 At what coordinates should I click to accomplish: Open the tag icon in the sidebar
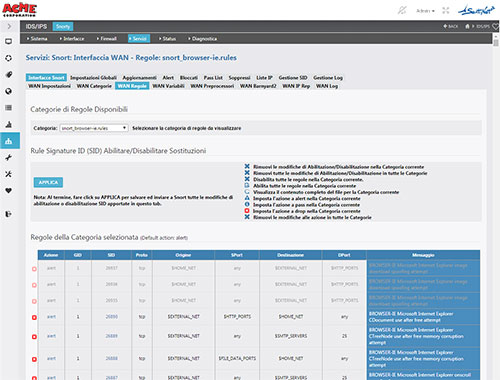[x=9, y=75]
